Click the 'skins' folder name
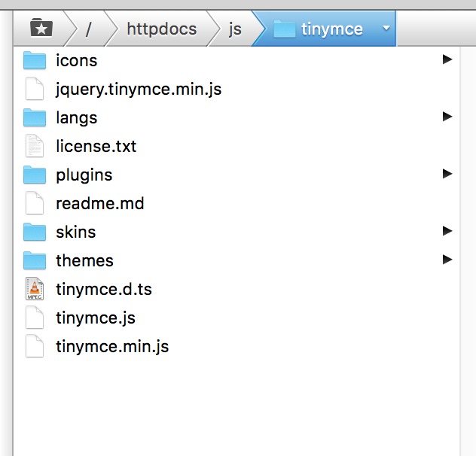Screen dimensions: 476x456 [76, 232]
